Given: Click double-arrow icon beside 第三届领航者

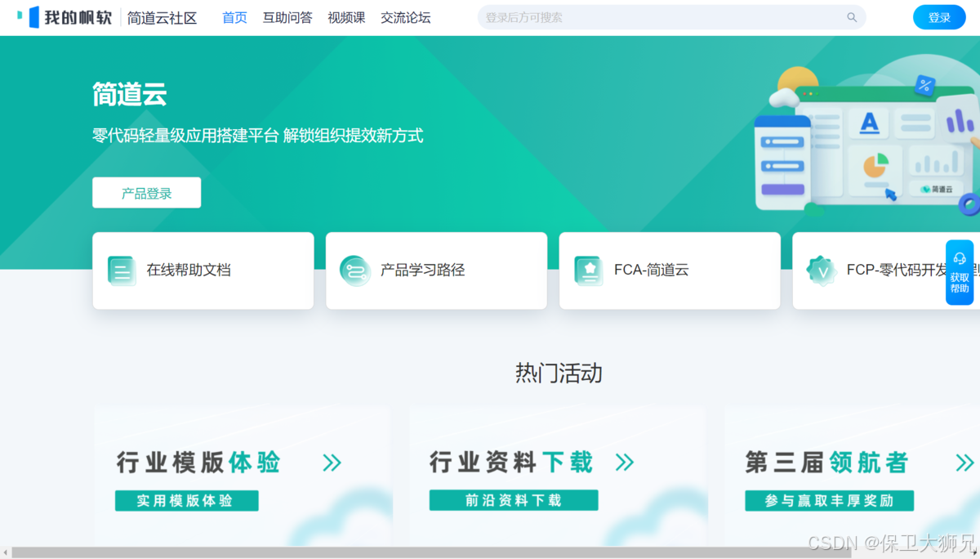Looking at the screenshot, I should point(964,463).
